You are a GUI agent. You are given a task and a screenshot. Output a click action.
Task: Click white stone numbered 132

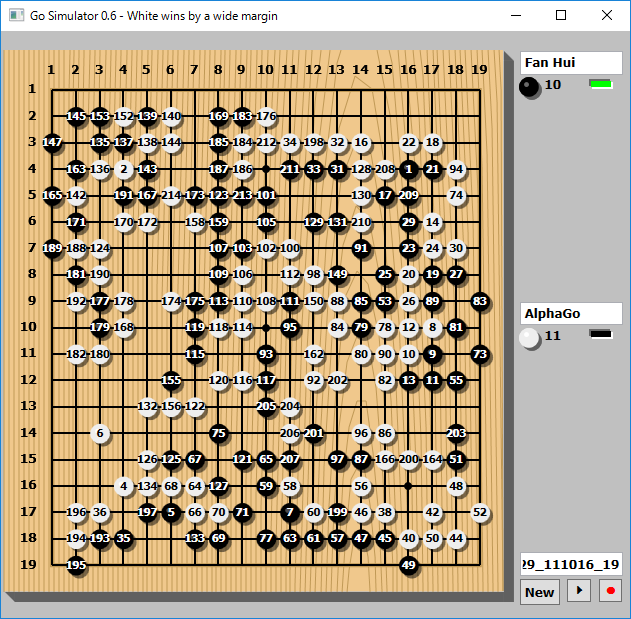pos(147,407)
